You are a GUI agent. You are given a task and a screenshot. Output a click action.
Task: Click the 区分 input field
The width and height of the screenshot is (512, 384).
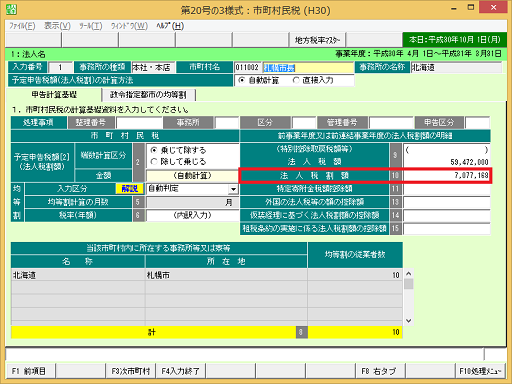304,123
